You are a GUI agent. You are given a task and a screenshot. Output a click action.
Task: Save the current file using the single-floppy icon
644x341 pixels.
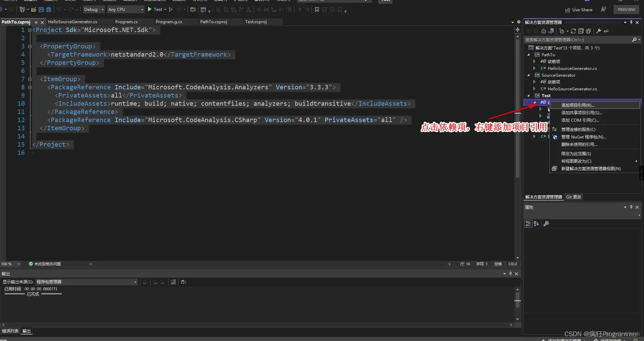[41, 10]
